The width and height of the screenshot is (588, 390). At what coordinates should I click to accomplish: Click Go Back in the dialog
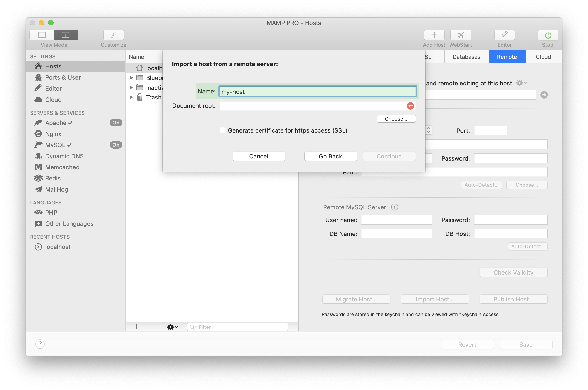coord(330,156)
